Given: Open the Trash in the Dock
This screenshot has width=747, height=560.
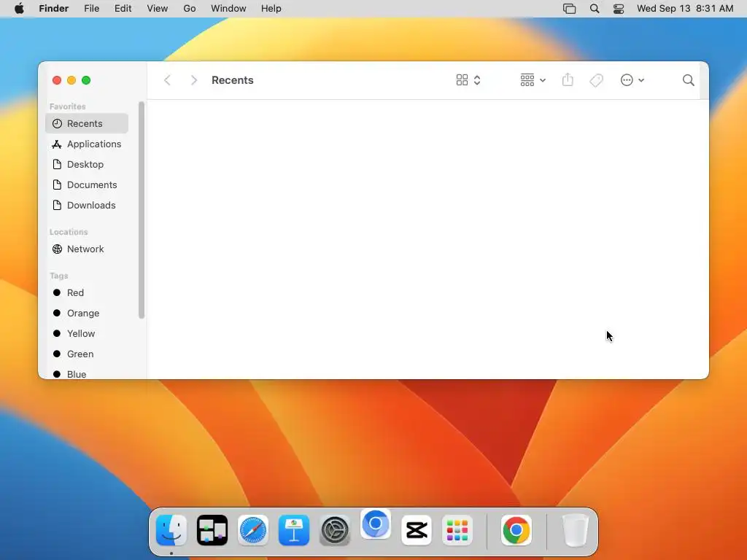Looking at the screenshot, I should (576, 530).
